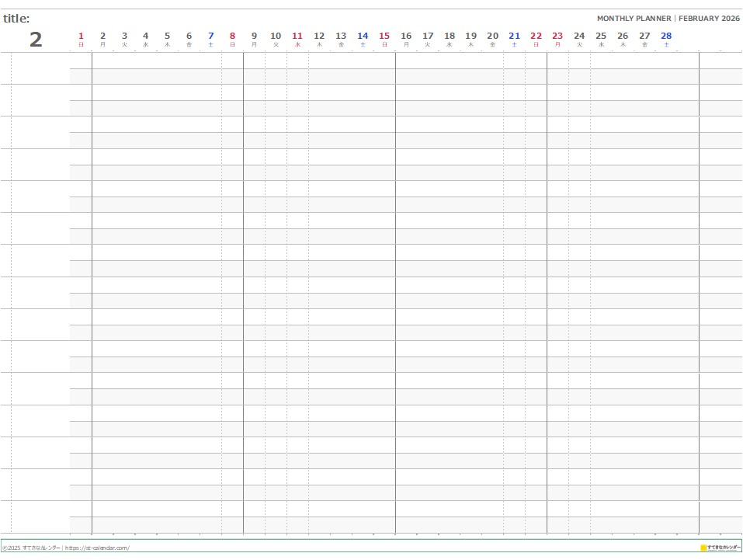Select red holiday date 11
Viewport: 743px width, 560px height.
[297, 36]
